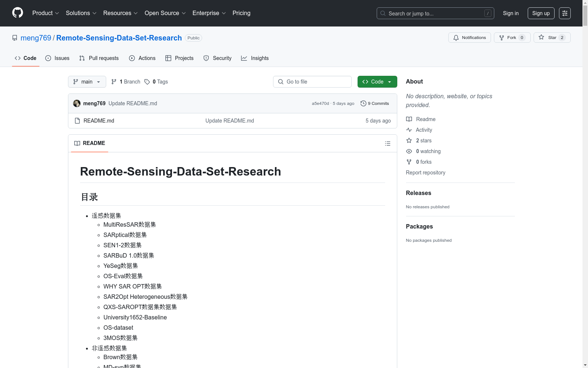Click meng769's avatar in the commit row

pos(77,103)
